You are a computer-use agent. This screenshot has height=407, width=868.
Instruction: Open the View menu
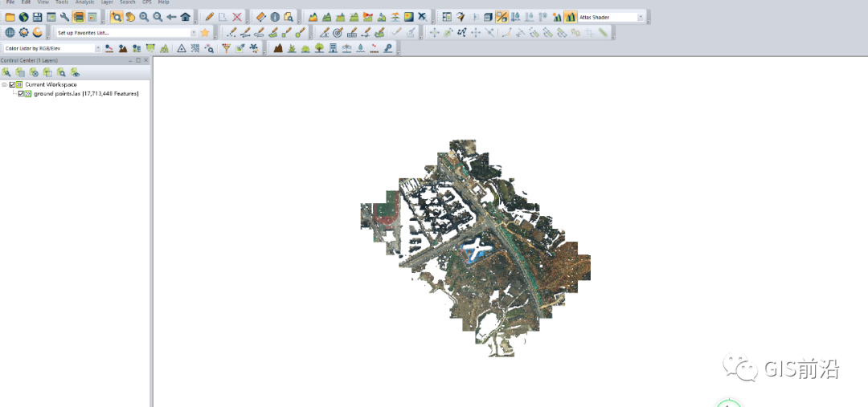coord(43,2)
